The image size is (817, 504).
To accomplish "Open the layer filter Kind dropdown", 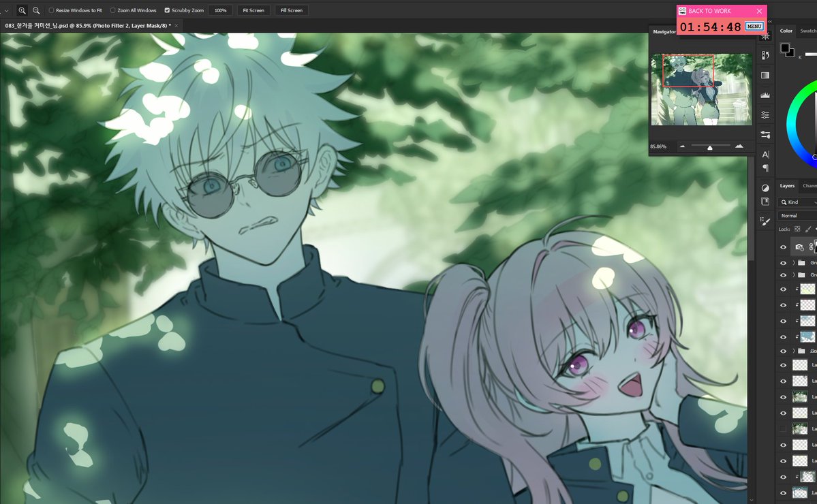I will pyautogui.click(x=798, y=202).
